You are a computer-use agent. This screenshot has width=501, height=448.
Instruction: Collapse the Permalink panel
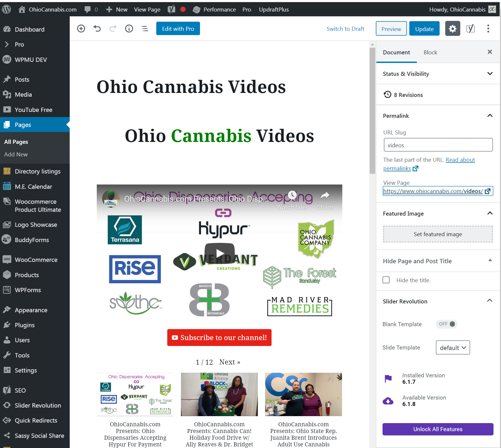coord(490,116)
